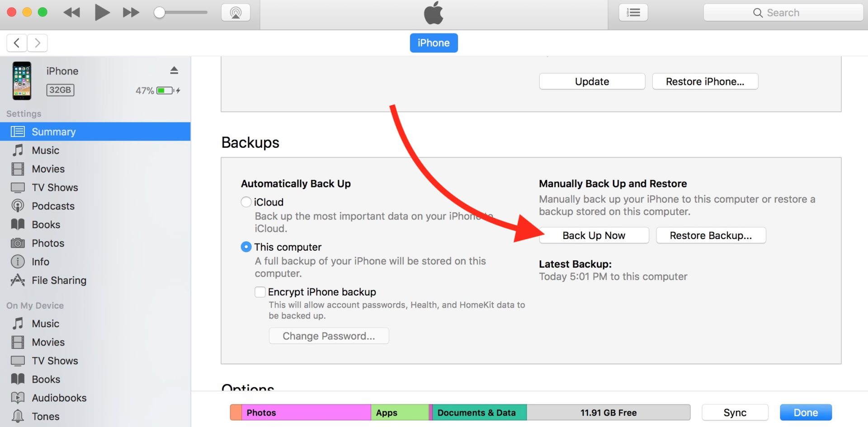
Task: Click the Sync button
Action: [735, 413]
